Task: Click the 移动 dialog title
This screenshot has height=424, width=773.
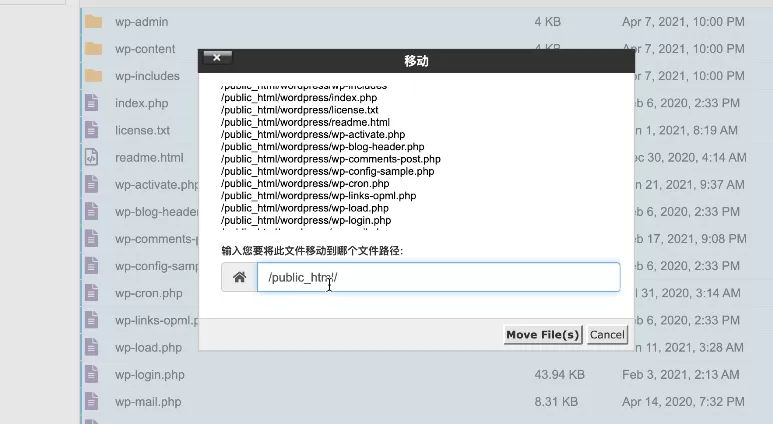Action: (417, 61)
